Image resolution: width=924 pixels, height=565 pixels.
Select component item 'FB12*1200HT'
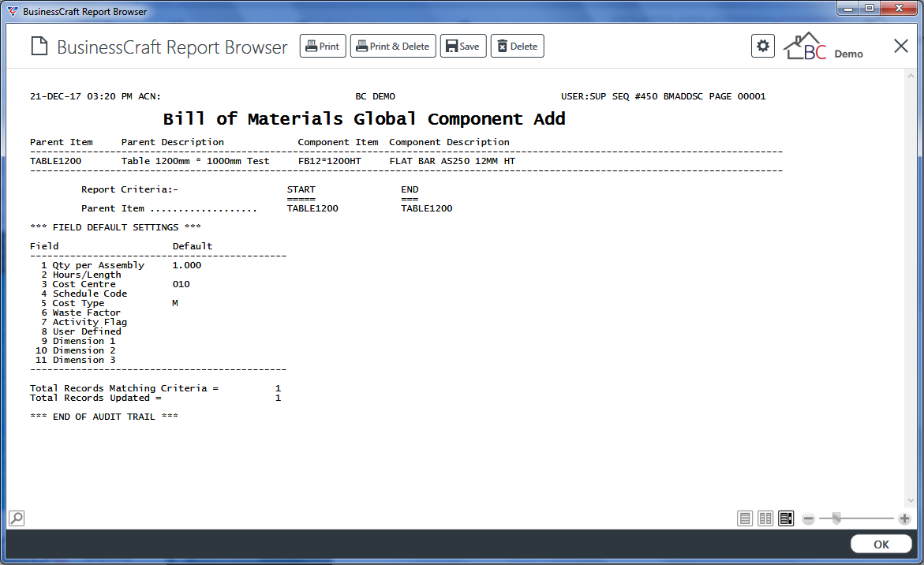[x=329, y=161]
